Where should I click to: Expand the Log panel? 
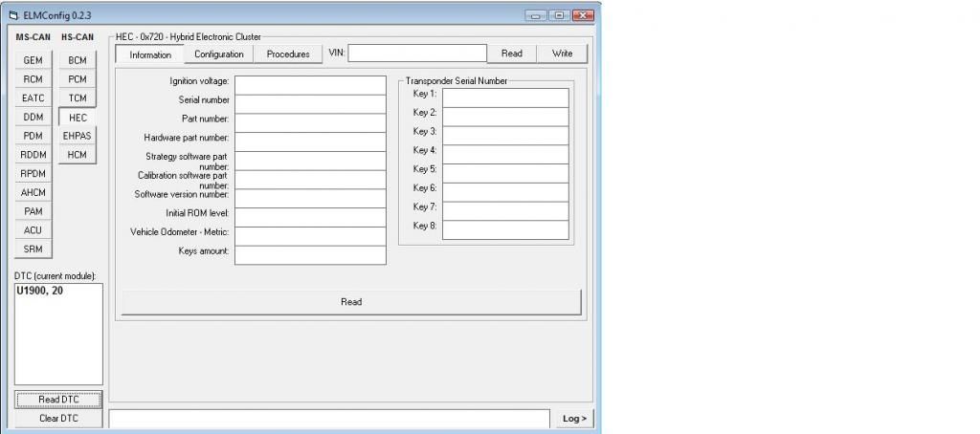(573, 419)
